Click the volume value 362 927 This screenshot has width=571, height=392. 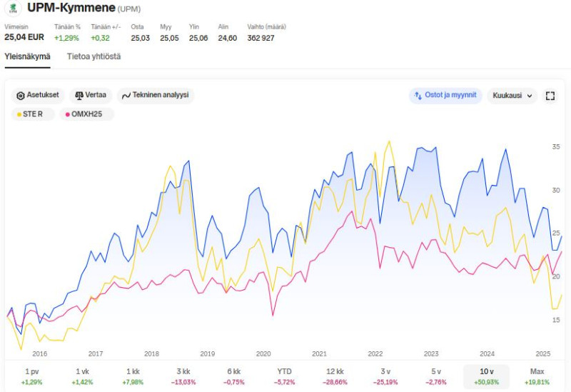pyautogui.click(x=261, y=38)
